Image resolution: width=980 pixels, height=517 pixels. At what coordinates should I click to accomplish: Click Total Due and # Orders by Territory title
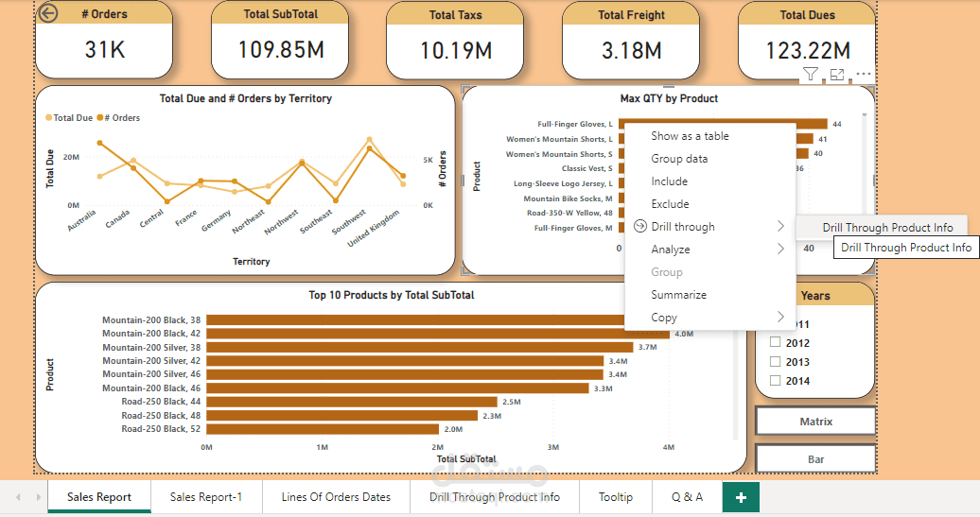coord(246,98)
